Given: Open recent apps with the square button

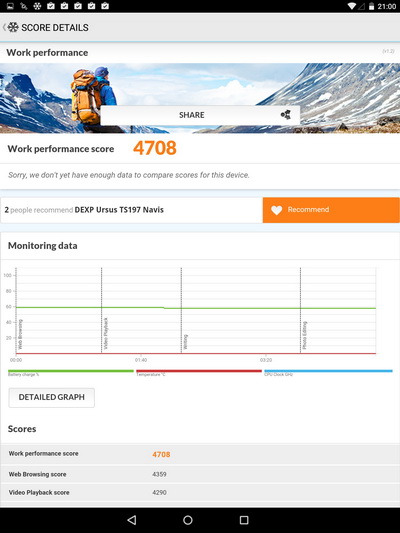Looking at the screenshot, I should point(244,520).
